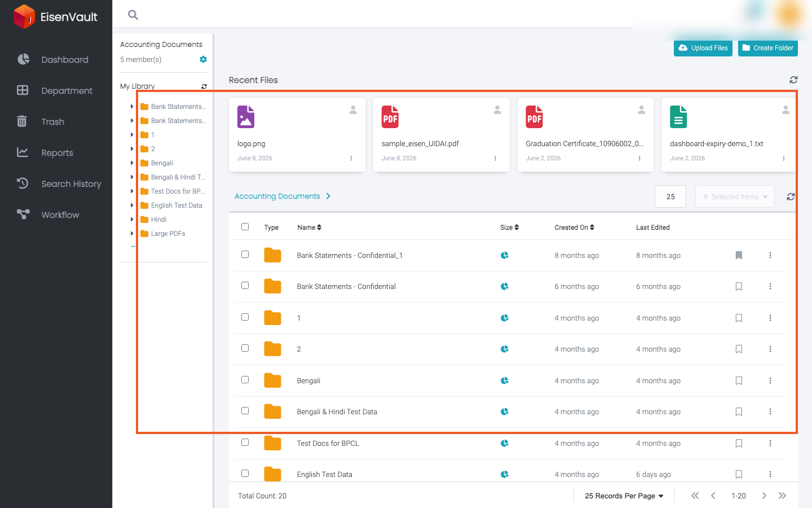
Task: Open the Selected Items dropdown
Action: click(x=735, y=196)
